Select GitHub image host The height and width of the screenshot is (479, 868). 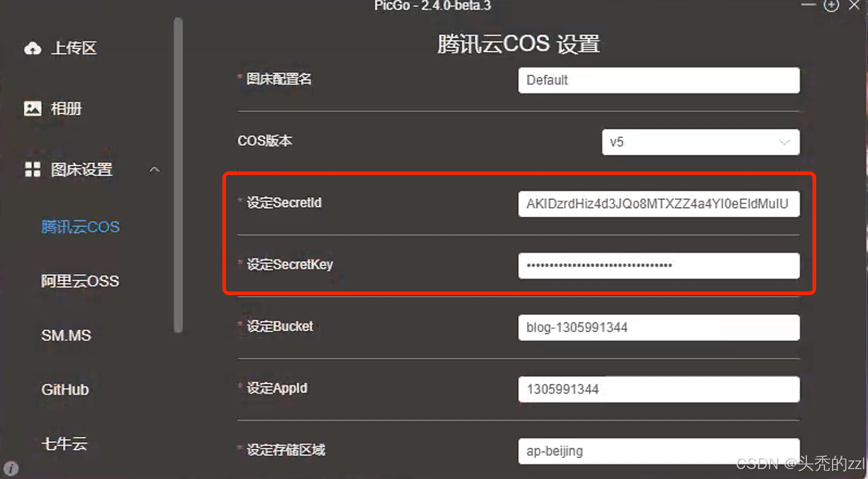coord(65,390)
